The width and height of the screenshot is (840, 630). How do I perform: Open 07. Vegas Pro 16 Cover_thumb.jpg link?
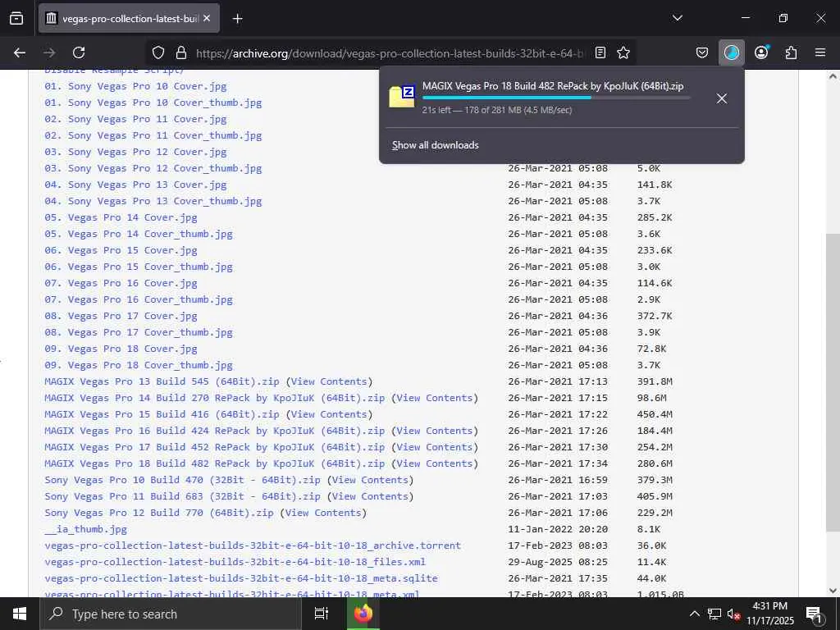tap(139, 299)
